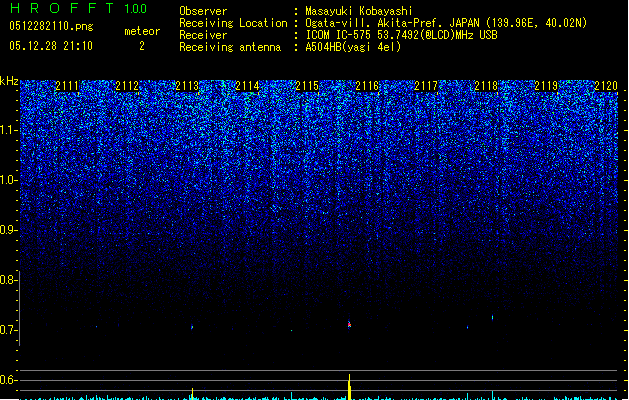Click the 2115 time marker

pos(307,86)
